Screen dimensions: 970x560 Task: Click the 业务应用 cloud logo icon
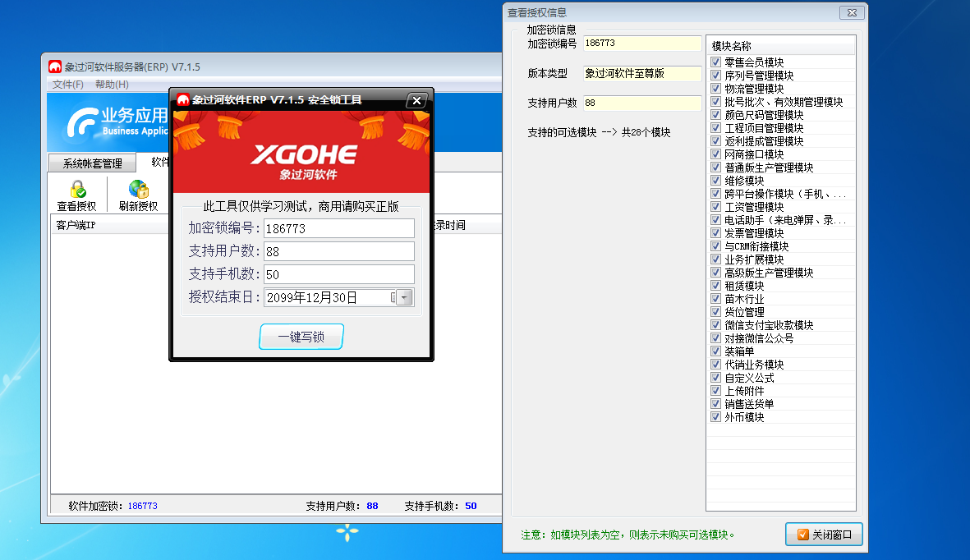click(x=82, y=122)
